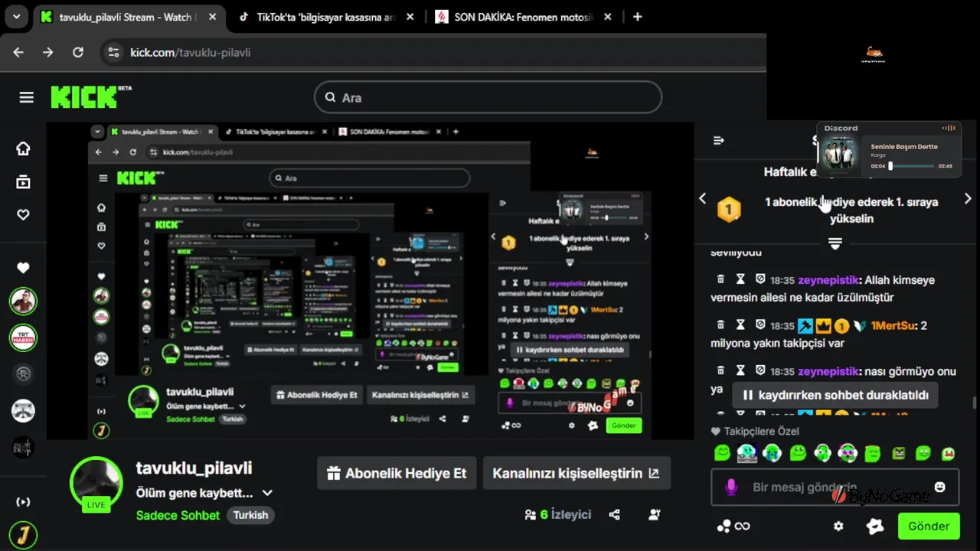This screenshot has width=980, height=551.
Task: Click the live broadcast signal icon in sidebar
Action: click(x=24, y=502)
